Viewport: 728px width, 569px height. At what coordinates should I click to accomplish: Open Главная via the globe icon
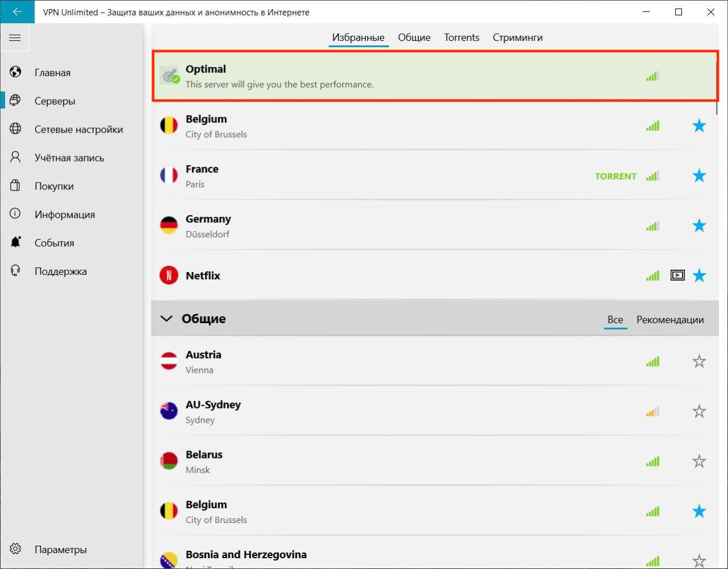[15, 72]
